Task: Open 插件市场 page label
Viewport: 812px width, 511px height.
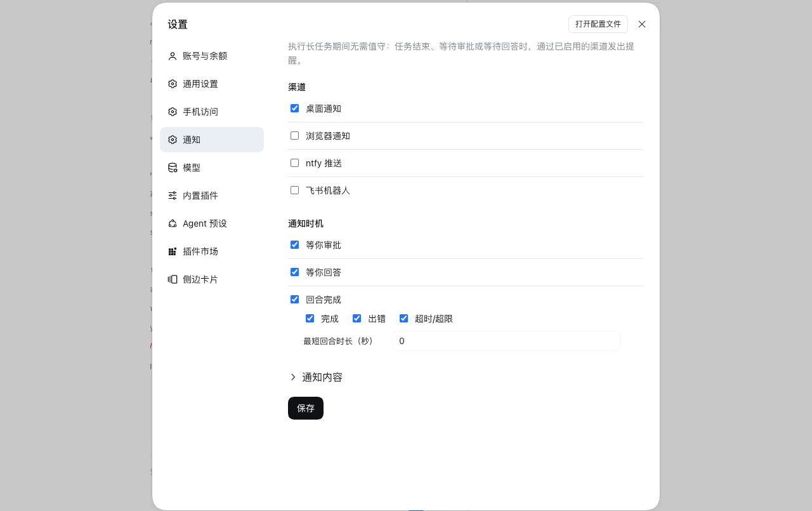Action: [x=200, y=251]
